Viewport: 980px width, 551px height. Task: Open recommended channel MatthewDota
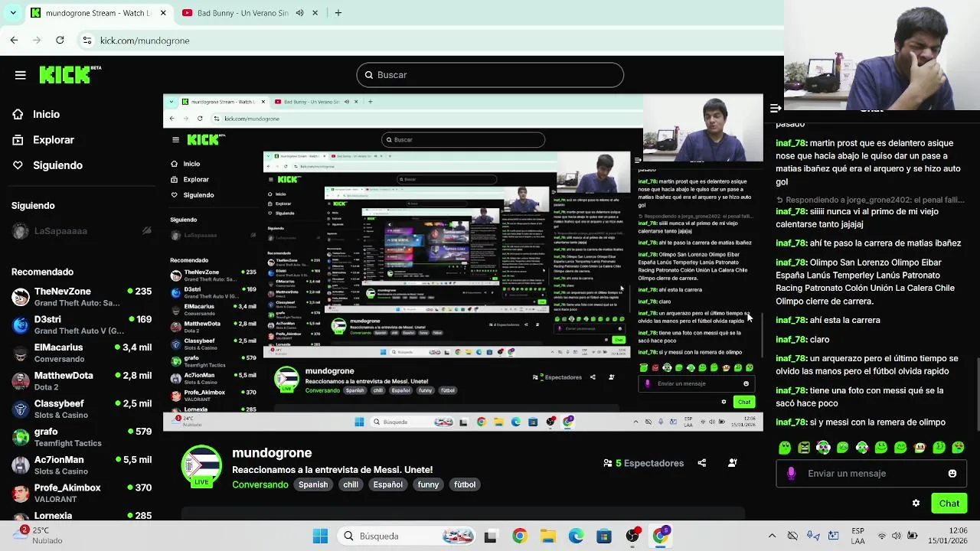[80, 381]
